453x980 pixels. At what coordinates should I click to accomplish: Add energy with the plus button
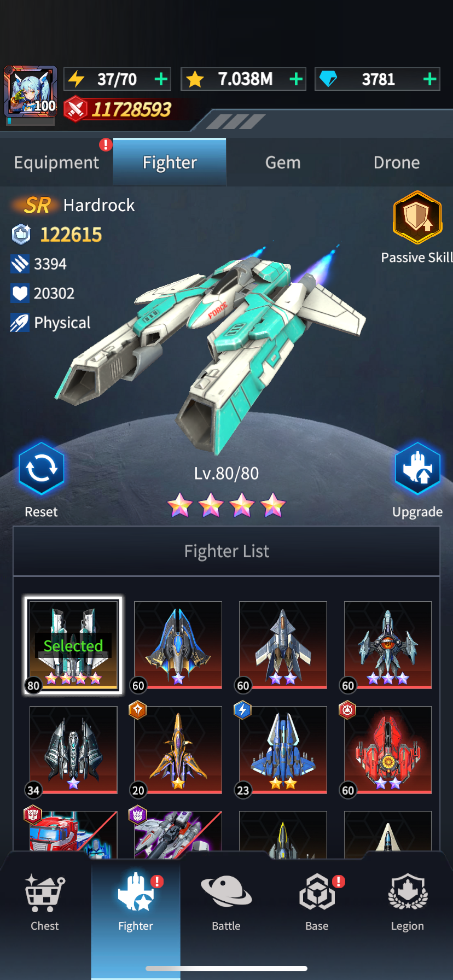161,79
